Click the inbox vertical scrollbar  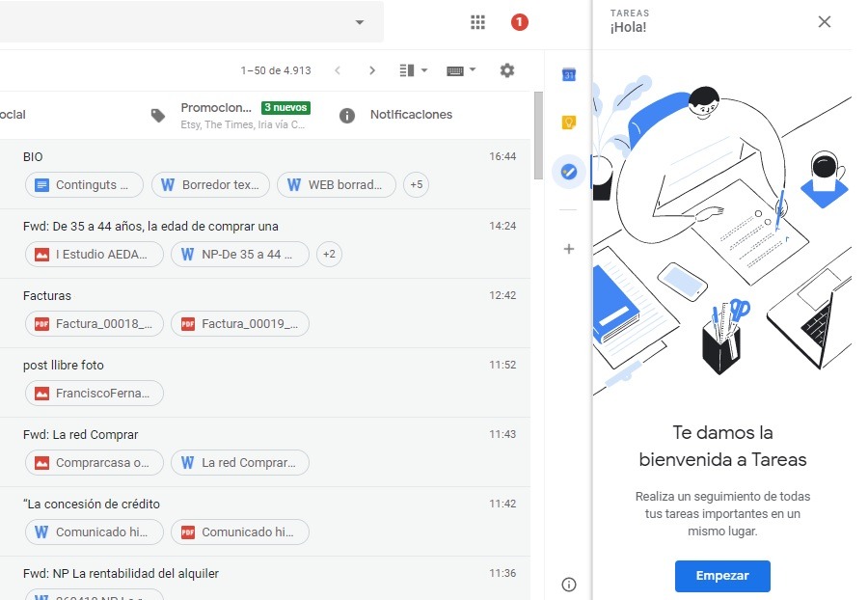[x=538, y=135]
